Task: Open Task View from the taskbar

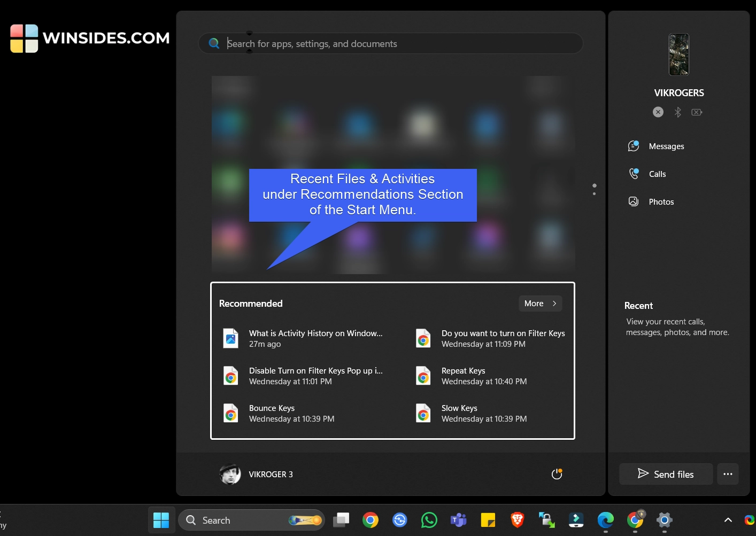Action: tap(341, 520)
